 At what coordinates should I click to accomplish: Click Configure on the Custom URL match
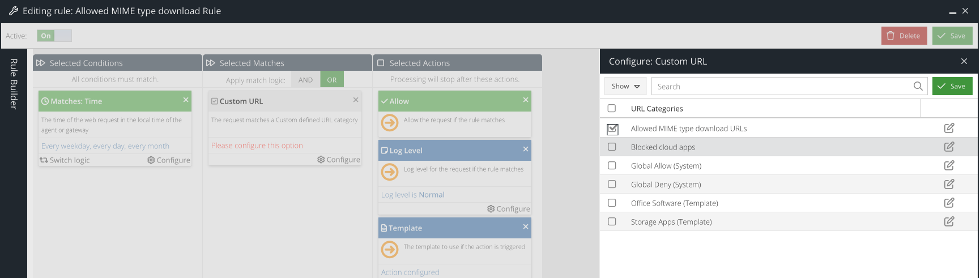[x=339, y=160]
